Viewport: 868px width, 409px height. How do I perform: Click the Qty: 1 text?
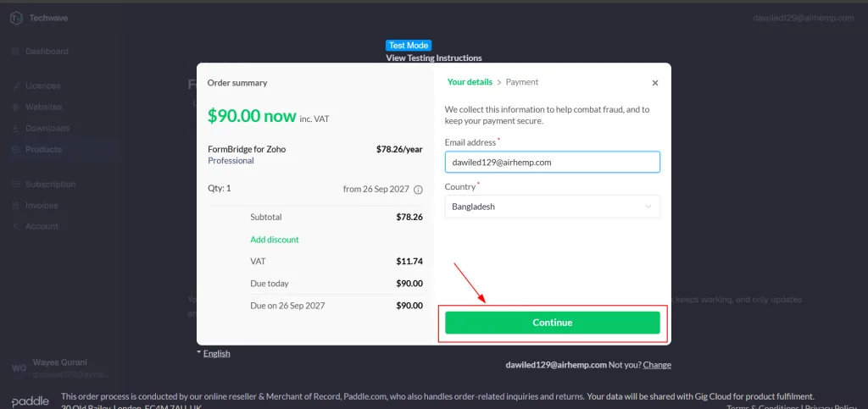[220, 188]
